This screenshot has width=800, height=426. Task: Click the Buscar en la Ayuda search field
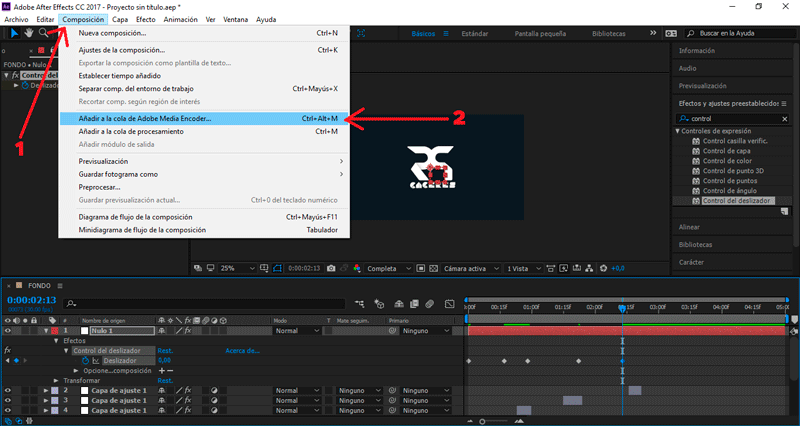[738, 33]
